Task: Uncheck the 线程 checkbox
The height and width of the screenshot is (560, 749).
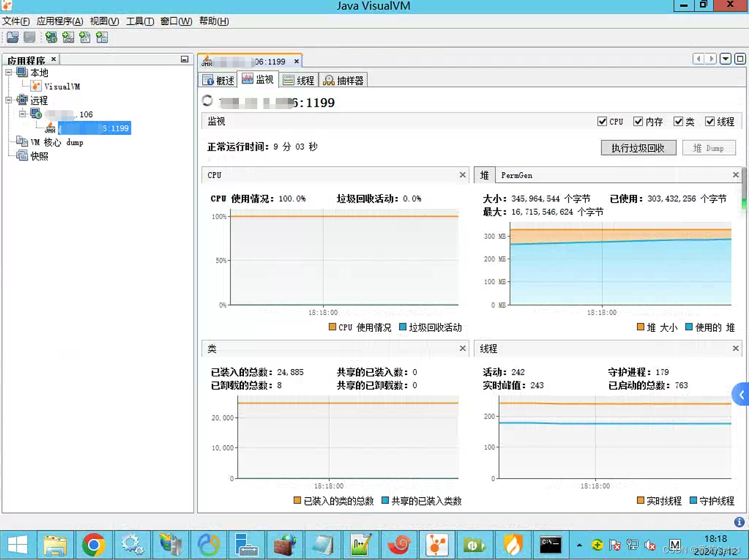Action: (x=710, y=121)
